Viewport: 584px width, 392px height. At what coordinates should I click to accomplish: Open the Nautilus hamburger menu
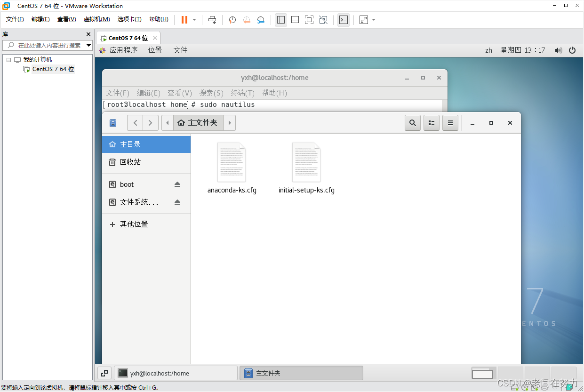[x=450, y=123]
